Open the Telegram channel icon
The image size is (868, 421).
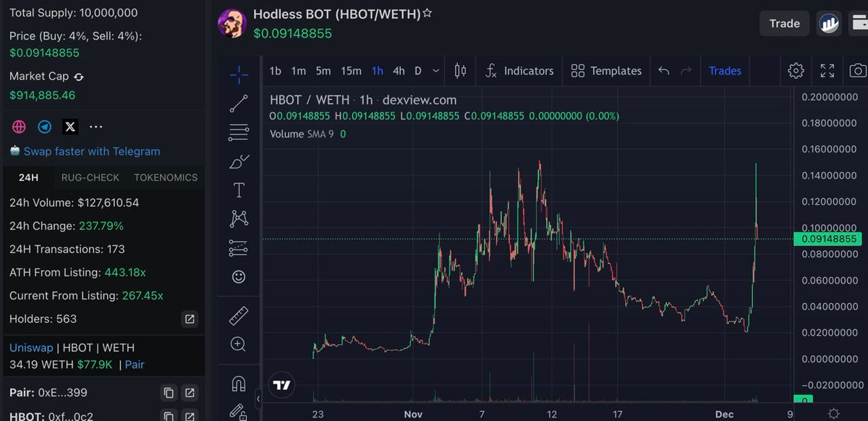pyautogui.click(x=45, y=127)
